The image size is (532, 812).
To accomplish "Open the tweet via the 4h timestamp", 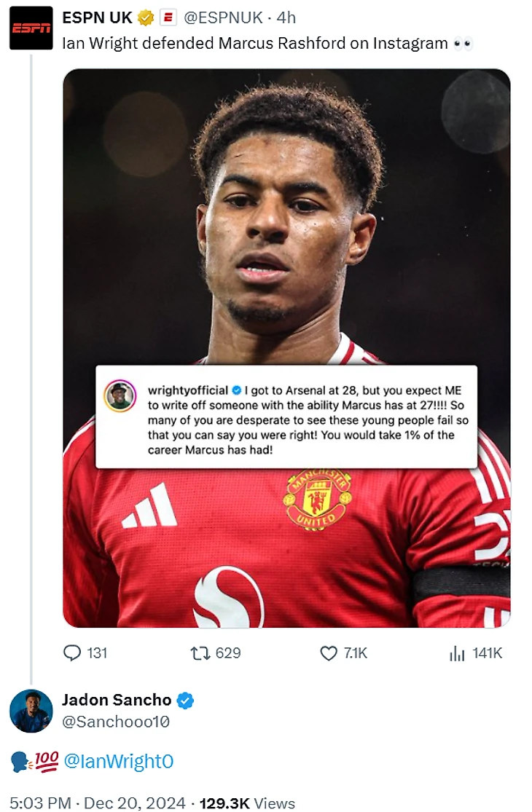I will pos(286,17).
